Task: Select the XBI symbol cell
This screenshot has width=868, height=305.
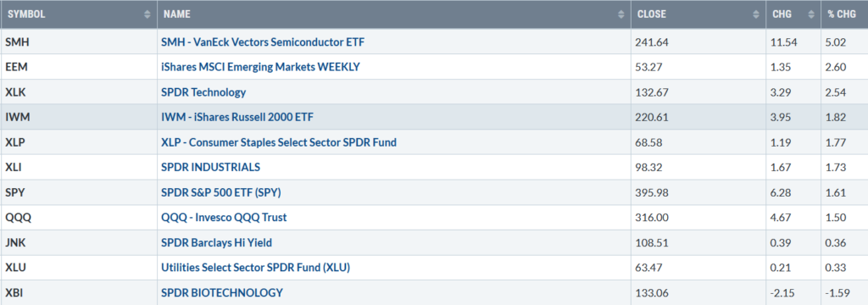Action: click(79, 293)
